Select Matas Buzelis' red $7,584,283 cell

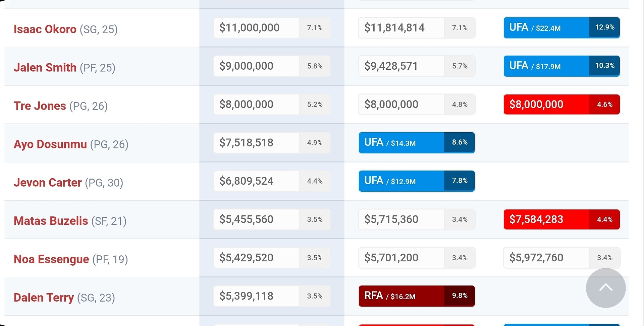tap(561, 219)
